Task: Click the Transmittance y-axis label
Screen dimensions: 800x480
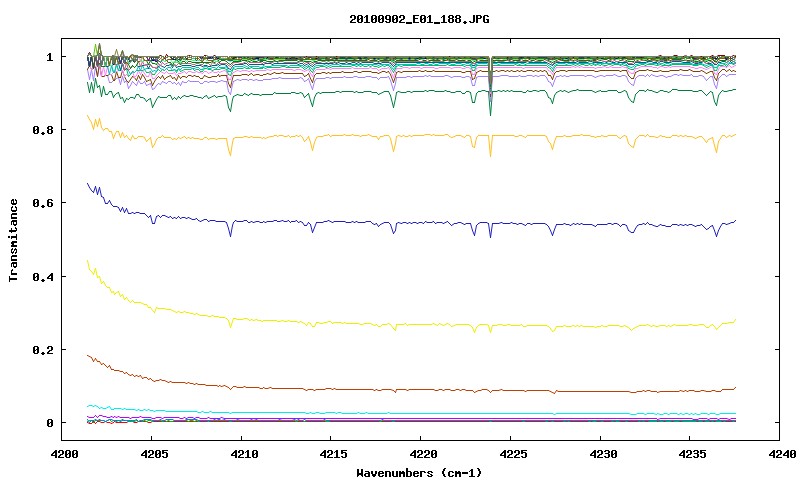Action: [13, 240]
